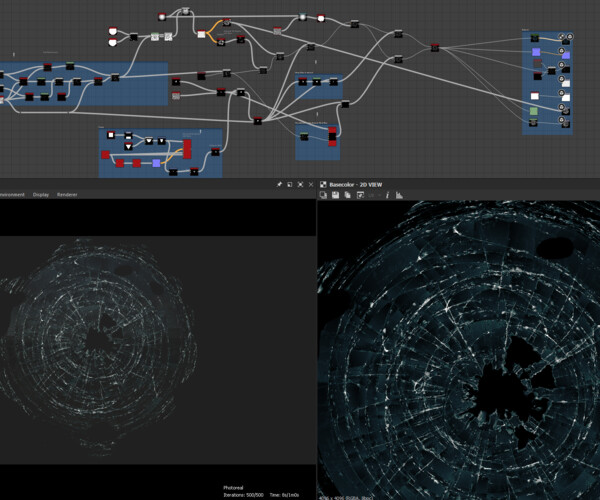Image resolution: width=600 pixels, height=500 pixels.
Task: Select the green node in right output frame
Action: point(533,111)
